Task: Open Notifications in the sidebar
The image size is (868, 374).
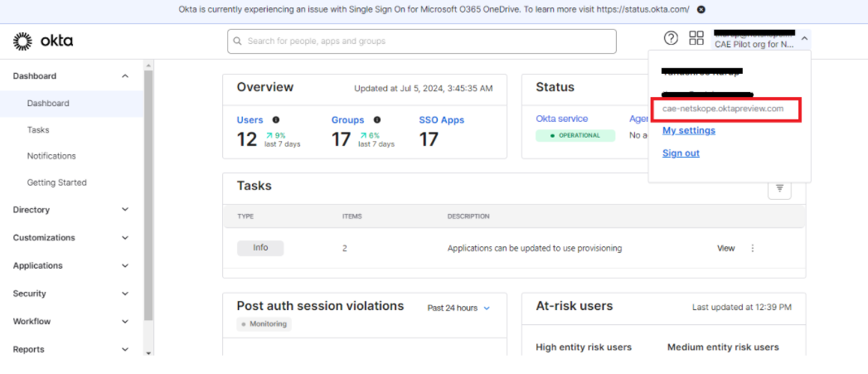Action: [51, 156]
